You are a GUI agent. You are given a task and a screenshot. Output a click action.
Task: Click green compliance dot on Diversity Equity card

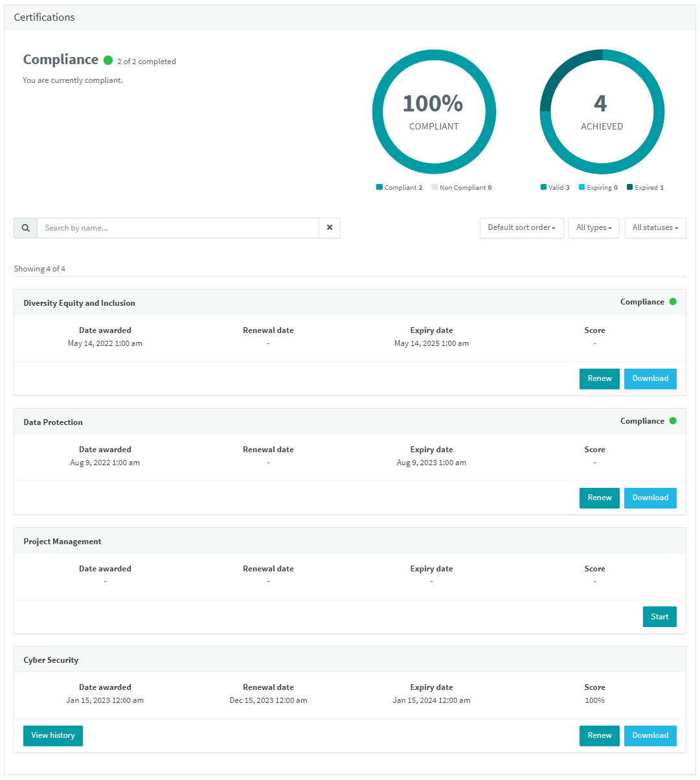pos(673,302)
